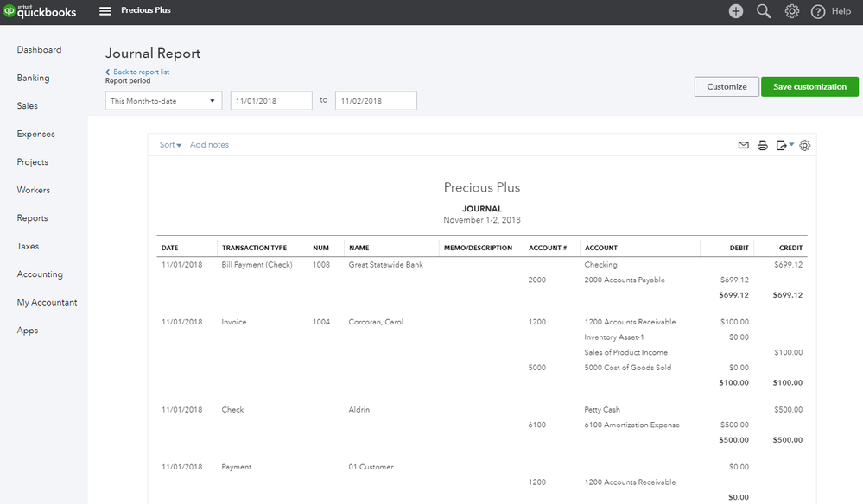Open Projects in sidebar
863x504 pixels.
(33, 161)
